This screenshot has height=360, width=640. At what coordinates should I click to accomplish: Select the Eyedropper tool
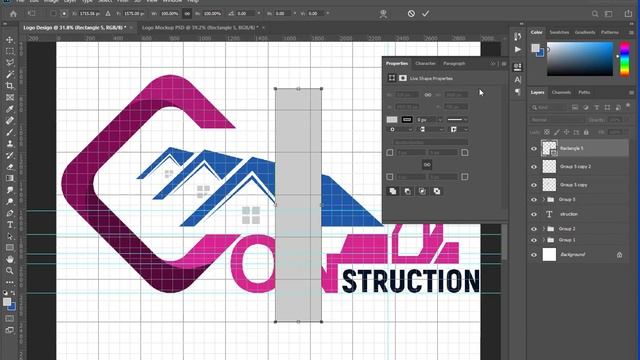[10, 109]
